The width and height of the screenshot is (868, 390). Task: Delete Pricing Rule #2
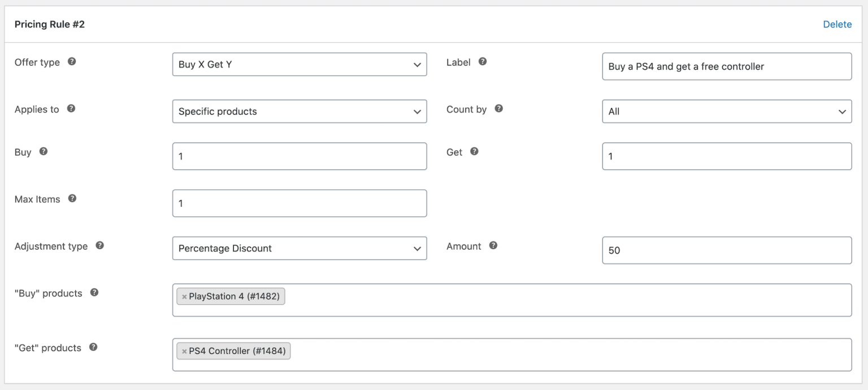pos(837,24)
